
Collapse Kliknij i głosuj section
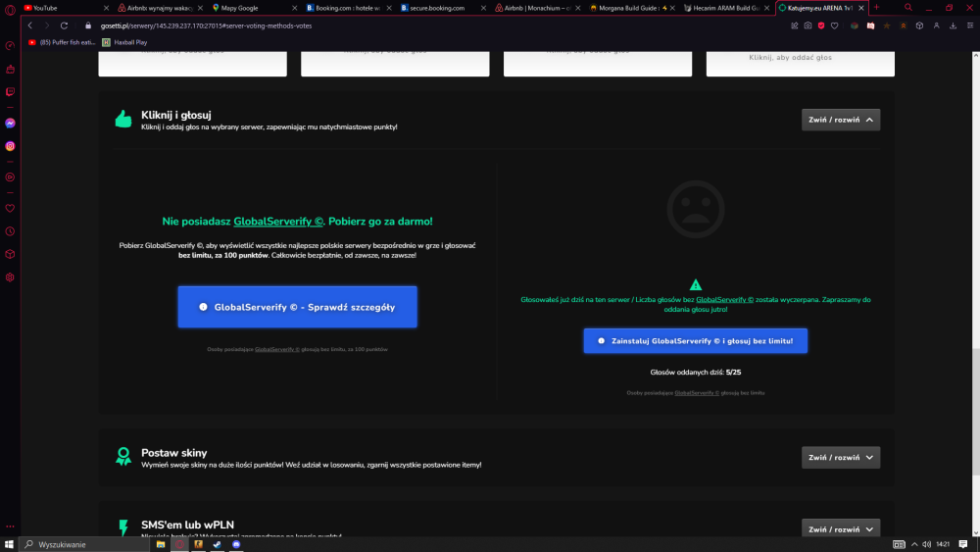[x=841, y=120]
